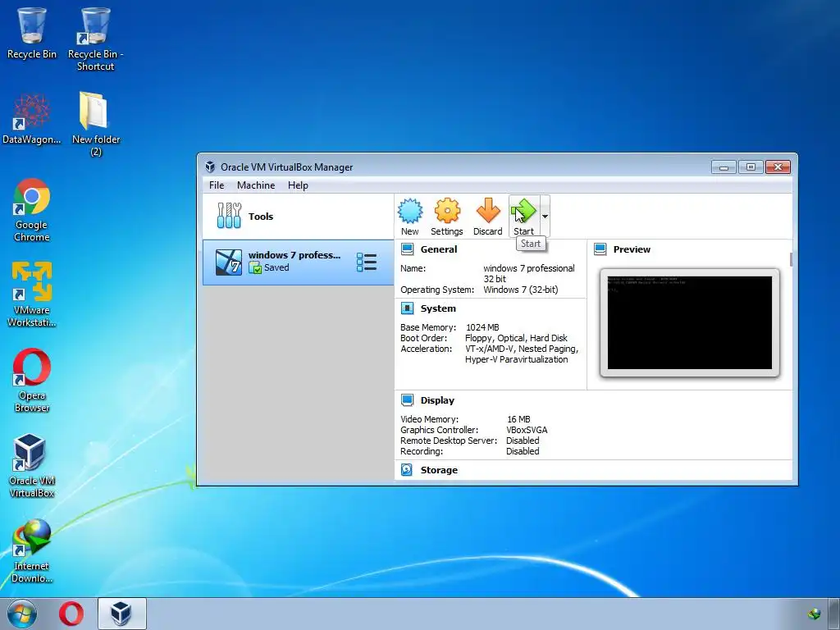Click the General section header

click(x=439, y=249)
